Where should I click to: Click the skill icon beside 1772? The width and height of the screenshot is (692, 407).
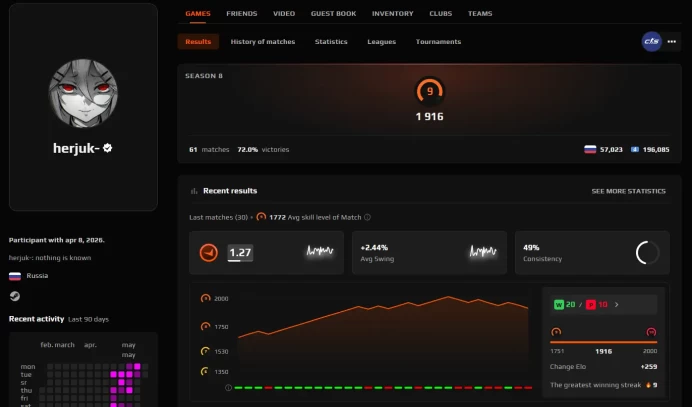(261, 217)
